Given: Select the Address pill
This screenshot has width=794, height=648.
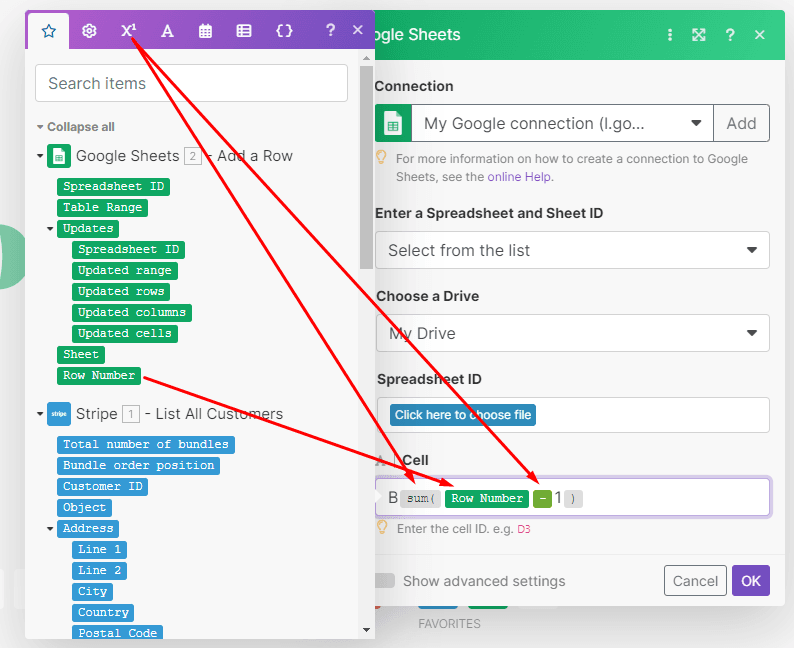Looking at the screenshot, I should click(88, 529).
